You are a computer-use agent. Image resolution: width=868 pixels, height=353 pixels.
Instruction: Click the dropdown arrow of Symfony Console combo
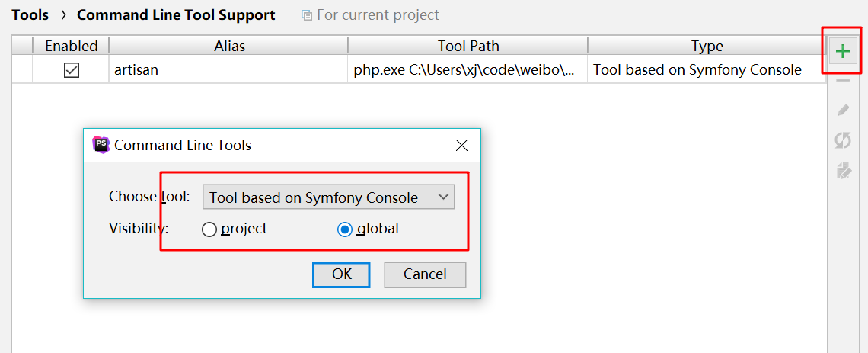click(x=443, y=197)
